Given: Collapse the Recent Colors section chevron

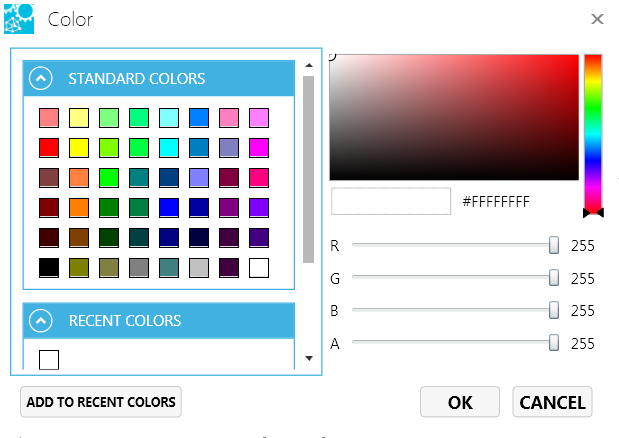Looking at the screenshot, I should 41,321.
